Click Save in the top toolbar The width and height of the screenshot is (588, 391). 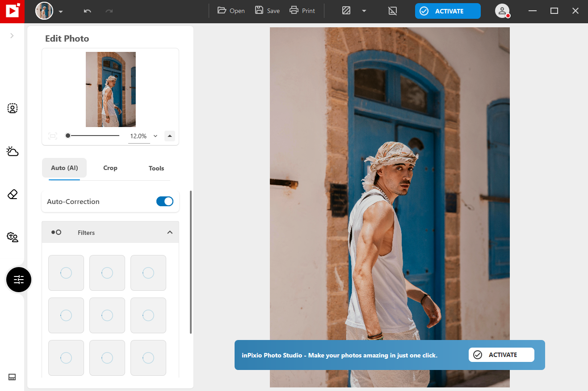(x=267, y=10)
